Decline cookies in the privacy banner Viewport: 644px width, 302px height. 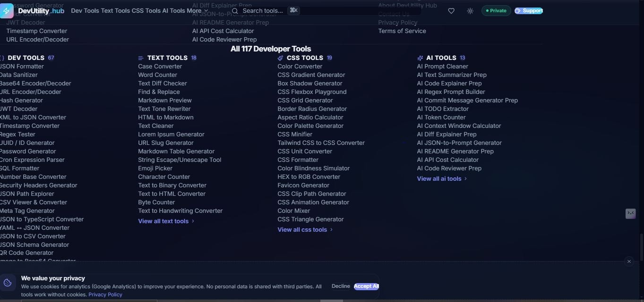(x=340, y=286)
